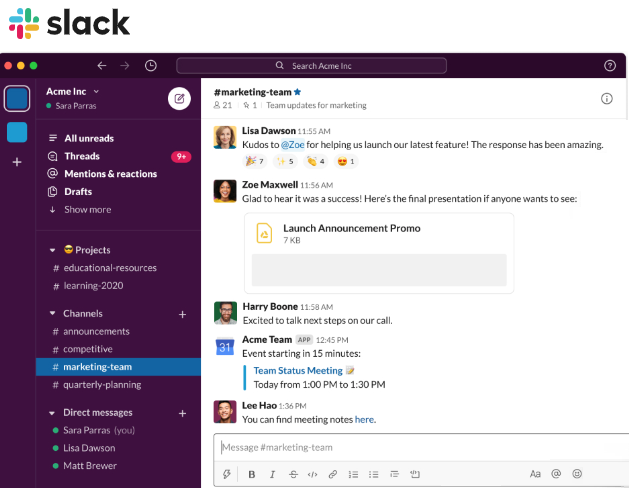Add a workspace with the plus icon

[17, 162]
